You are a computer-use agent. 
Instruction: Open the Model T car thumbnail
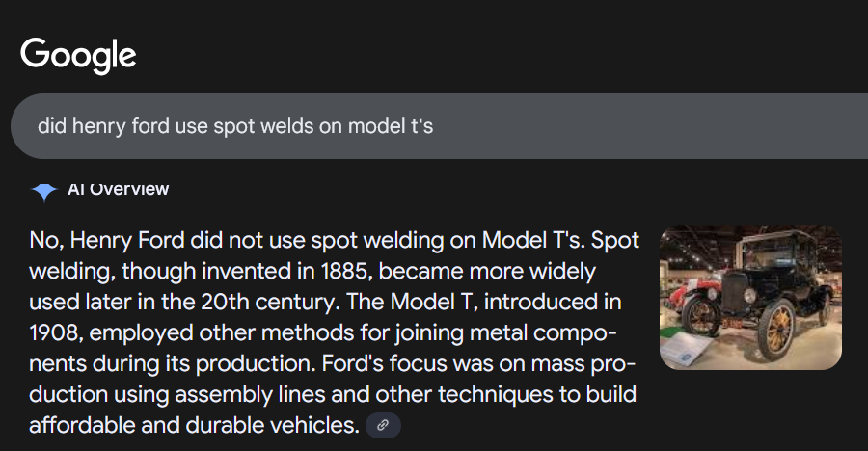(x=750, y=298)
